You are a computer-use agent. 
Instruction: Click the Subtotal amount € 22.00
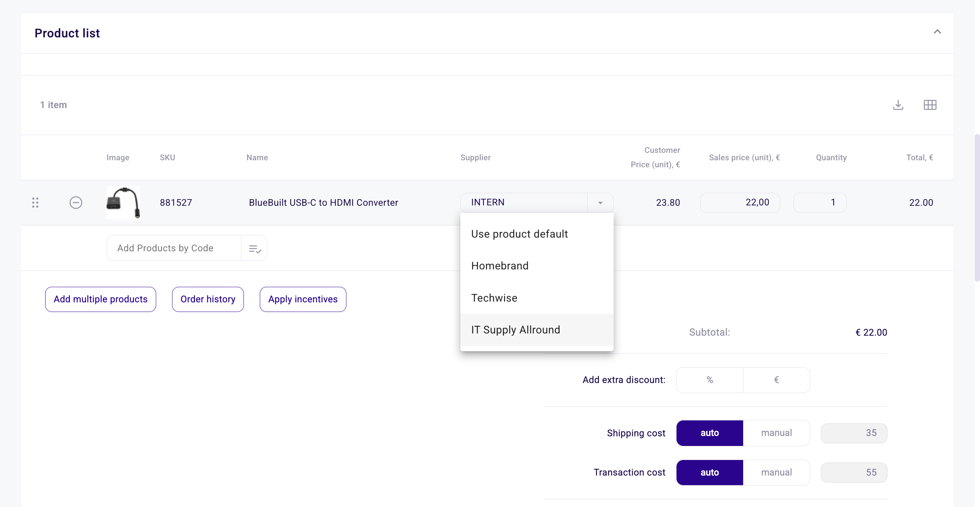click(x=871, y=332)
